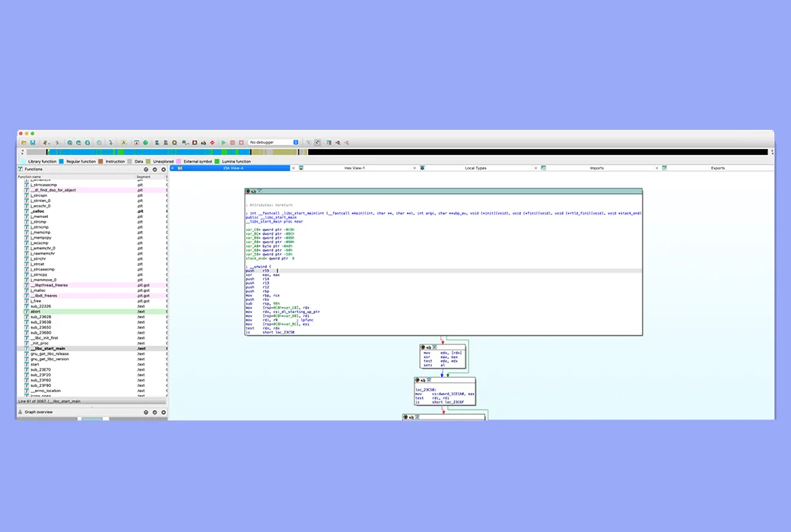791x532 pixels.
Task: Click the 'setz al' line in small node
Action: (x=434, y=365)
